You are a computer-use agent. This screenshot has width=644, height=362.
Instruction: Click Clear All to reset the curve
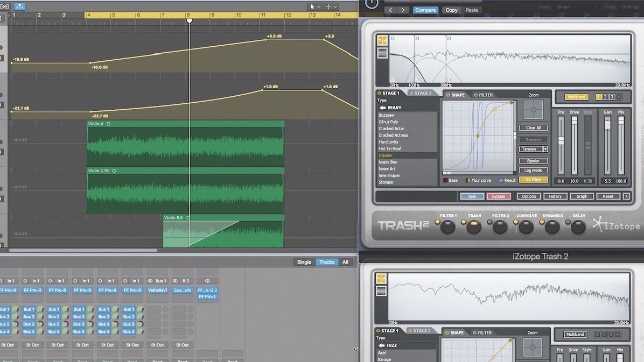pyautogui.click(x=534, y=127)
